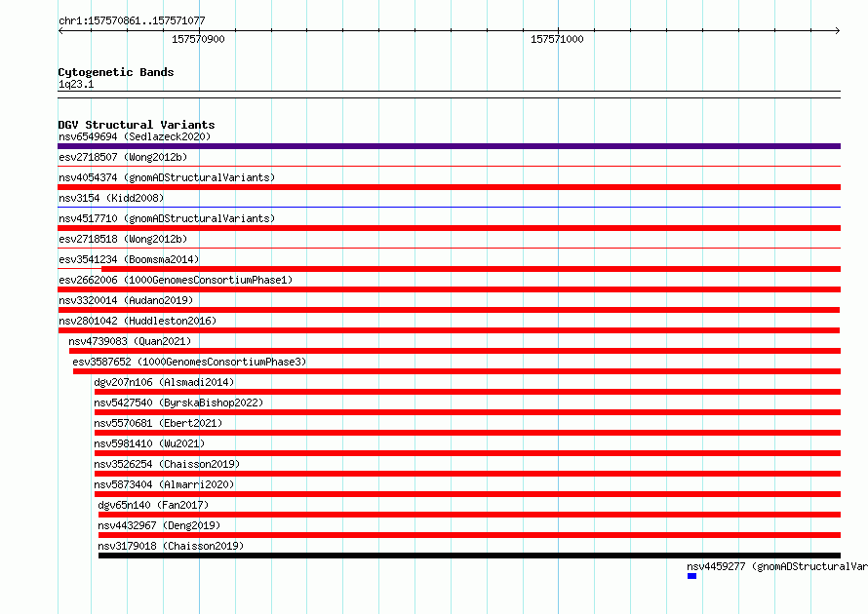Select the red bar under nsv4739083
This screenshot has width=868, height=614.
(455, 351)
